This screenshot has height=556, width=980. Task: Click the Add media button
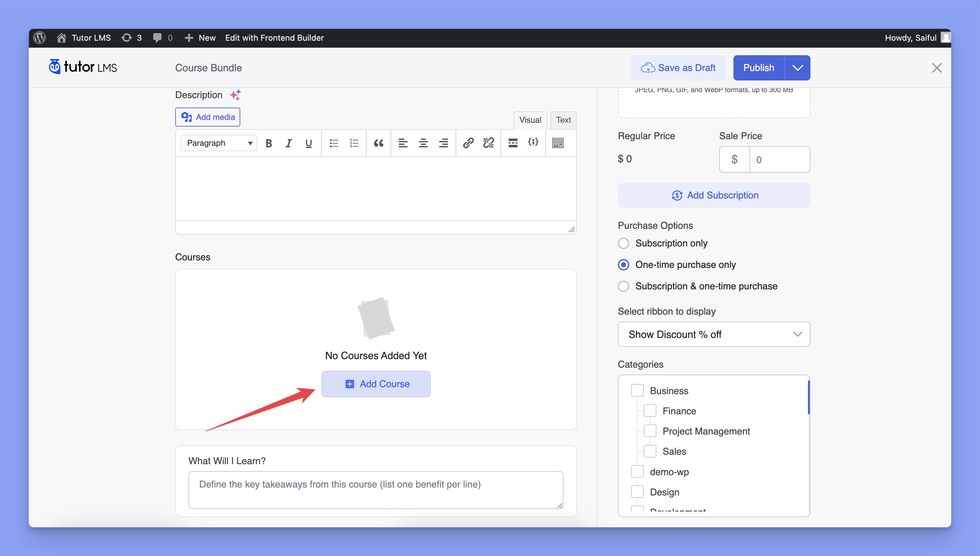[x=207, y=117]
